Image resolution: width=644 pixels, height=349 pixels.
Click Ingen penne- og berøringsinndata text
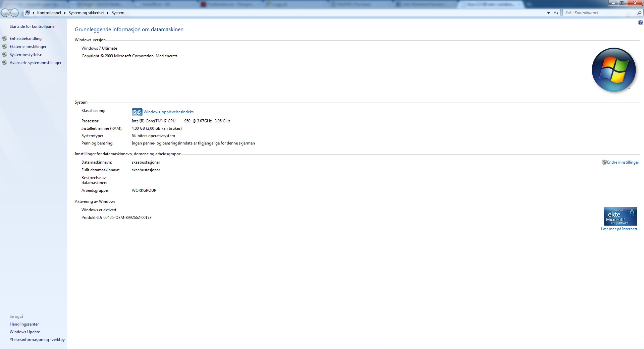click(193, 143)
